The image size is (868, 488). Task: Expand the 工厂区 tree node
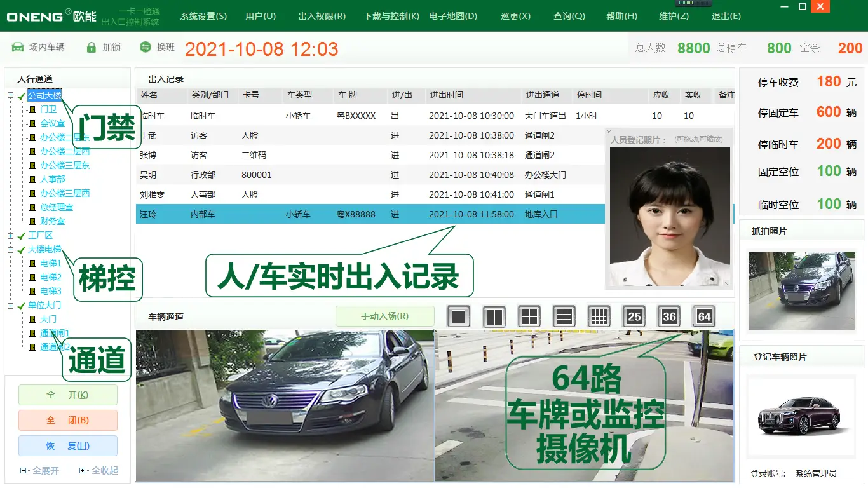9,235
